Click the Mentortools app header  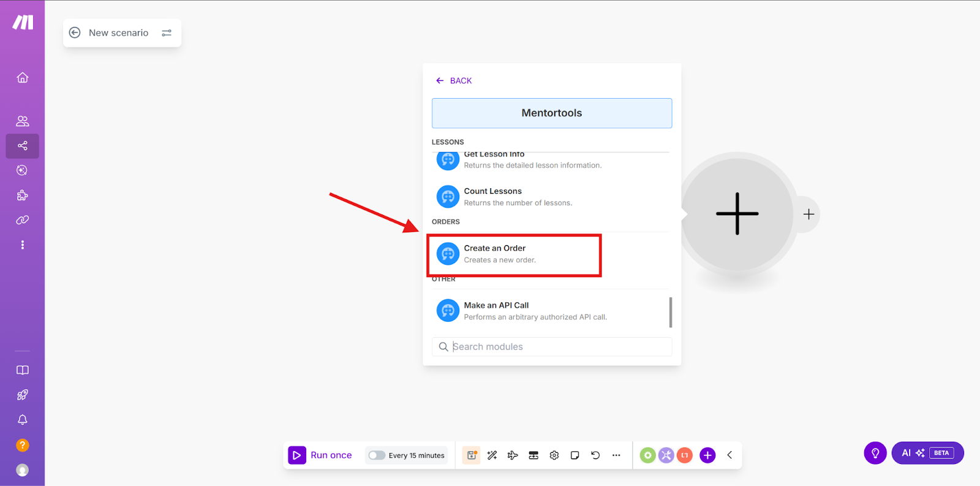point(552,113)
